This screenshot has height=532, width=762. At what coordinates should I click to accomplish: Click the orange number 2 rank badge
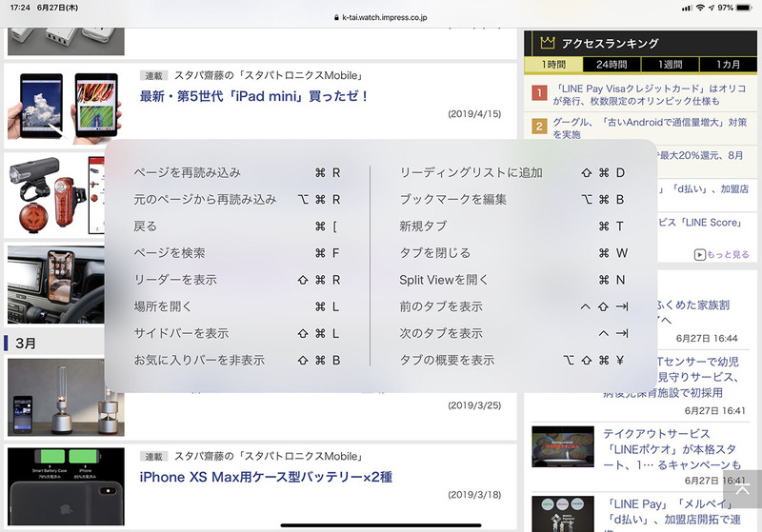(x=539, y=127)
